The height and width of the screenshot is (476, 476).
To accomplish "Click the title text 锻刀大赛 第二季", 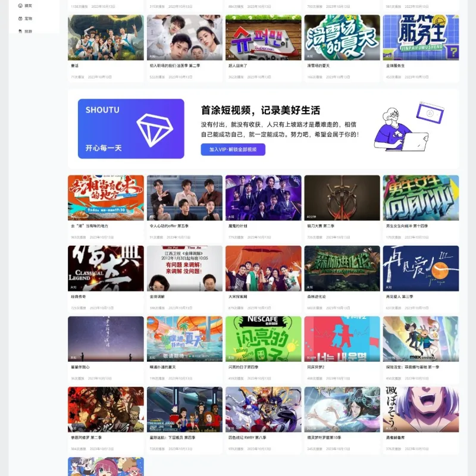I will (321, 226).
